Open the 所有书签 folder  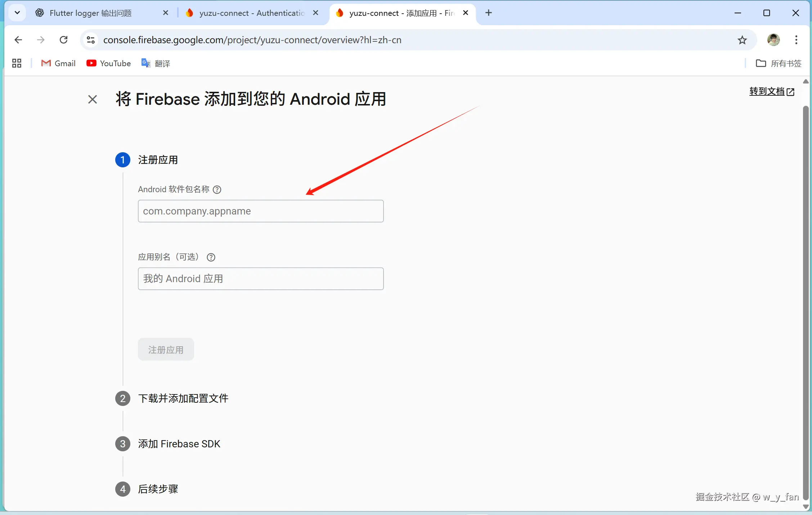pyautogui.click(x=779, y=63)
